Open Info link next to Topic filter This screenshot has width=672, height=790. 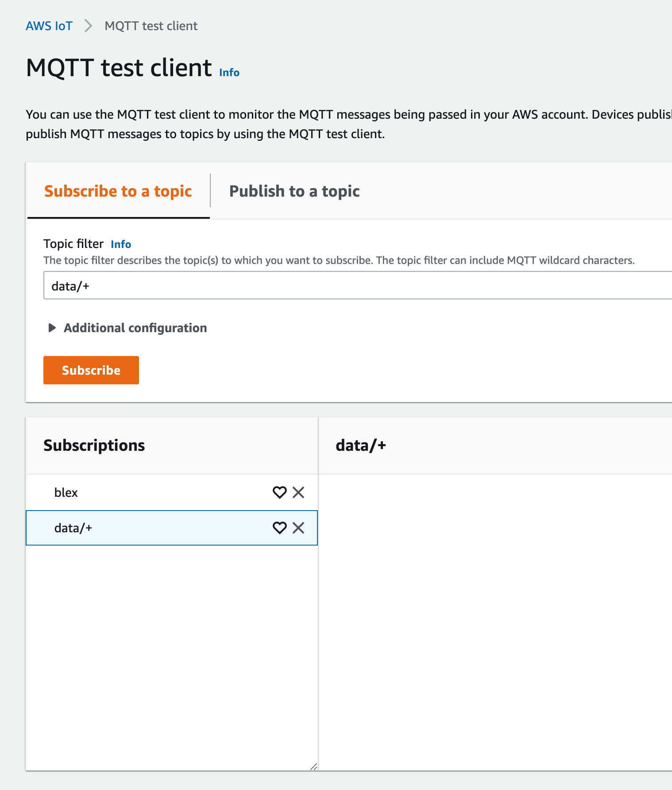click(x=121, y=244)
